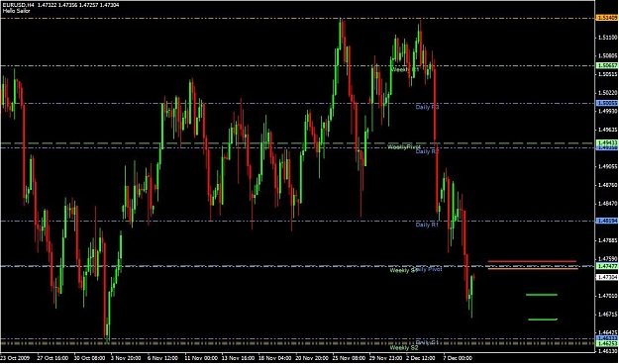
Task: Select the red horizontal trend line object
Action: pos(532,261)
